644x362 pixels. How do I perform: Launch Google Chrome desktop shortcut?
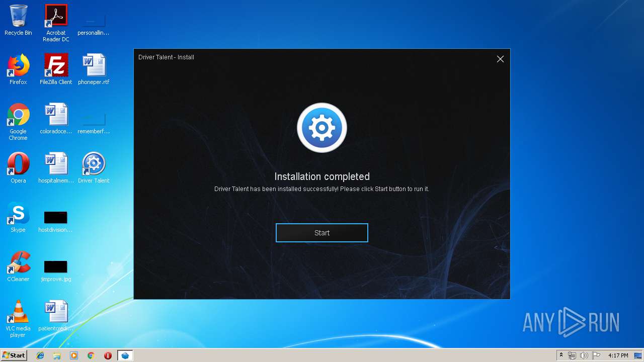click(x=18, y=122)
